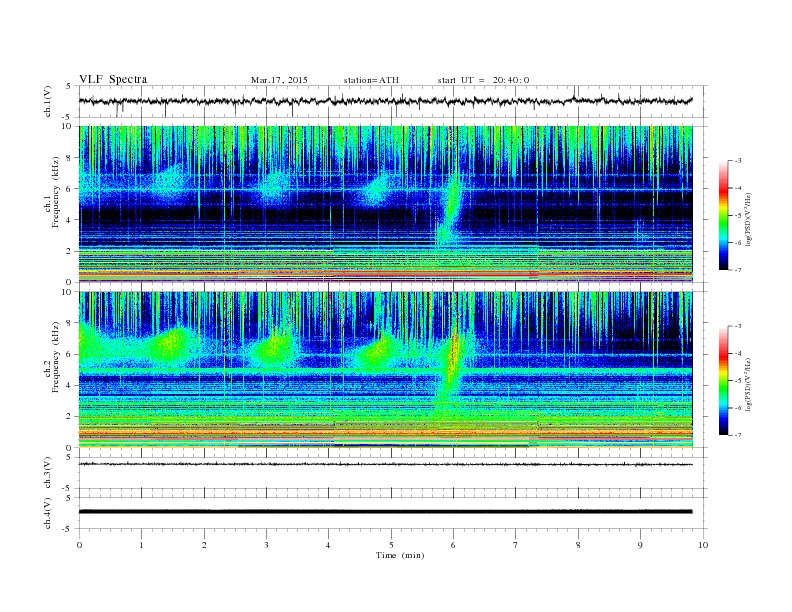Image resolution: width=792 pixels, height=612 pixels.
Task: Click the ch.3 thin waveform trace
Action: [x=385, y=464]
